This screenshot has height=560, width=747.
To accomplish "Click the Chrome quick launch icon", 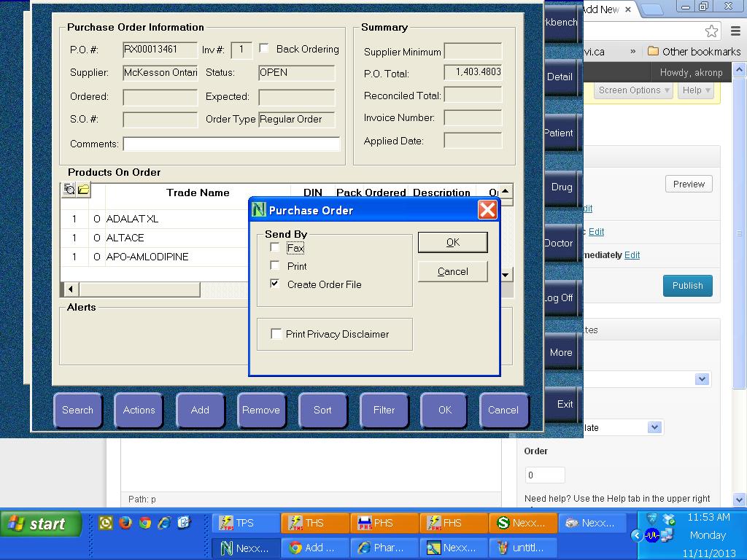I will point(145,523).
